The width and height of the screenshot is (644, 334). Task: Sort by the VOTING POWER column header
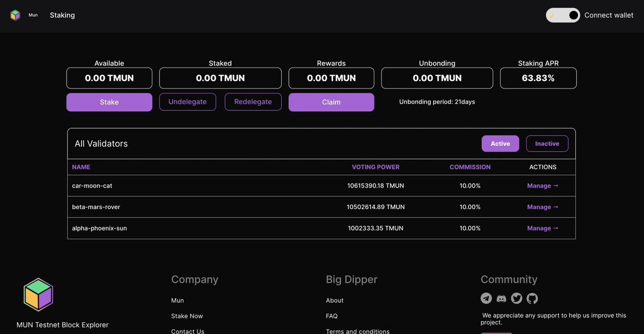376,167
